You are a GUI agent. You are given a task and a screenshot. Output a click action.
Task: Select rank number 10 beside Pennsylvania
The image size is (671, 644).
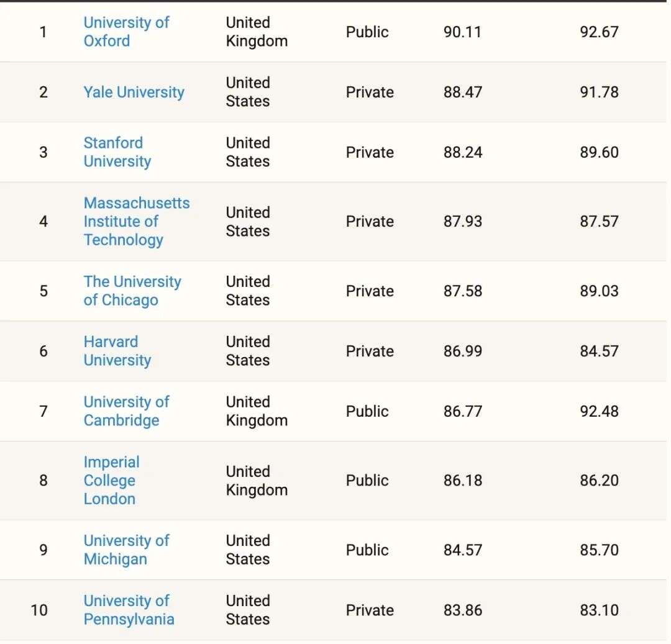[39, 610]
